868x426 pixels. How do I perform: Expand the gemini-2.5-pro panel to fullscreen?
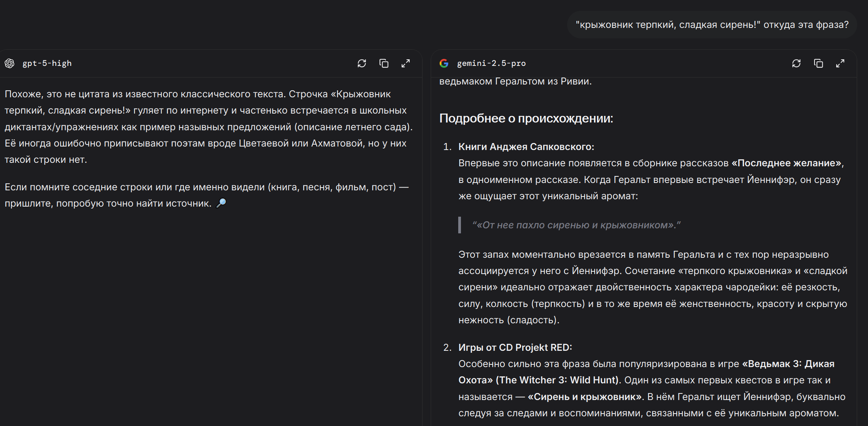click(x=840, y=63)
